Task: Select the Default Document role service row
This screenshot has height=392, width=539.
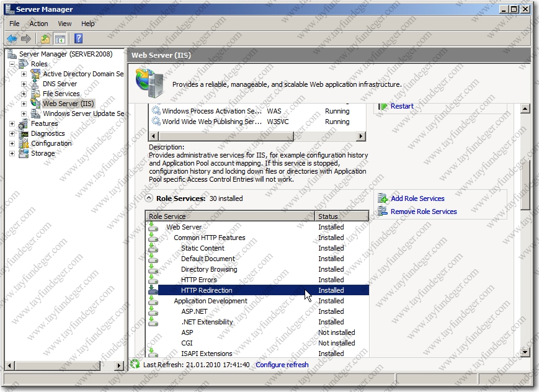Action: tap(258, 259)
